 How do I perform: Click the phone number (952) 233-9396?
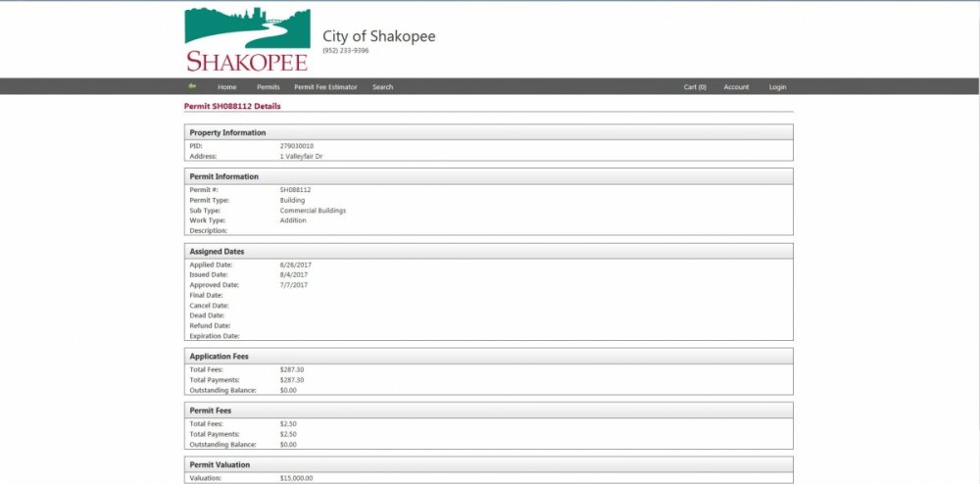(346, 50)
